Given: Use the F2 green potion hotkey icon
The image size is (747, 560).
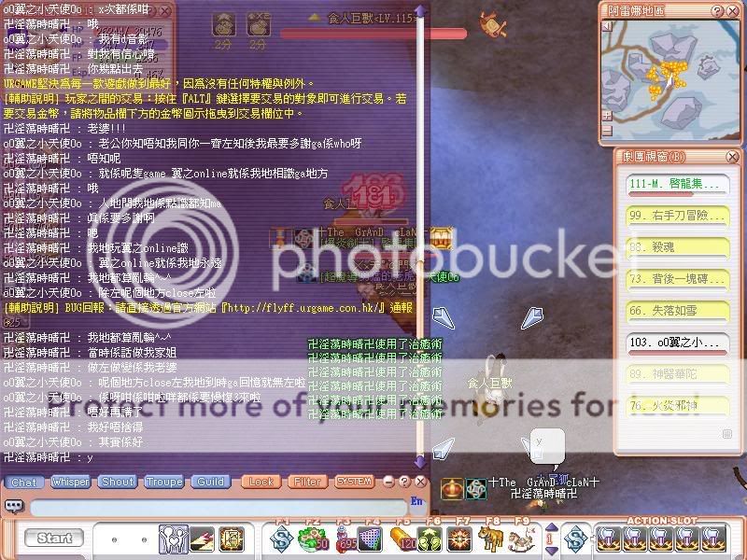Looking at the screenshot, I should tap(310, 539).
